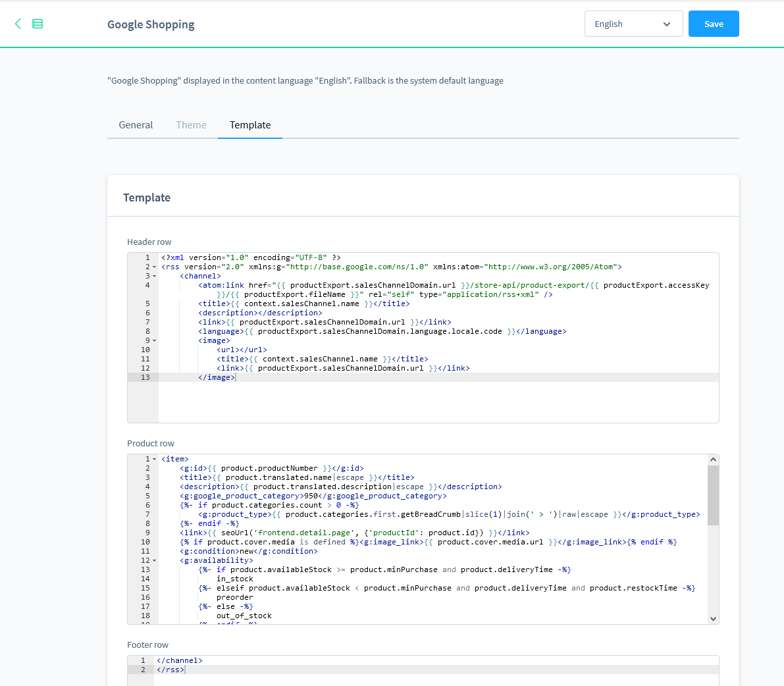Click the Product row scrollbar down arrow
Screen dimensions: 784x686
click(713, 618)
